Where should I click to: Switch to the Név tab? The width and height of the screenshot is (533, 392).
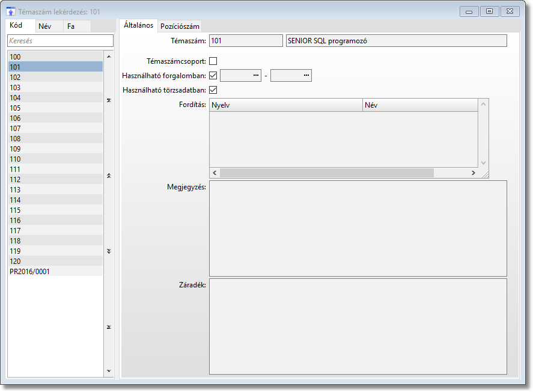click(45, 26)
